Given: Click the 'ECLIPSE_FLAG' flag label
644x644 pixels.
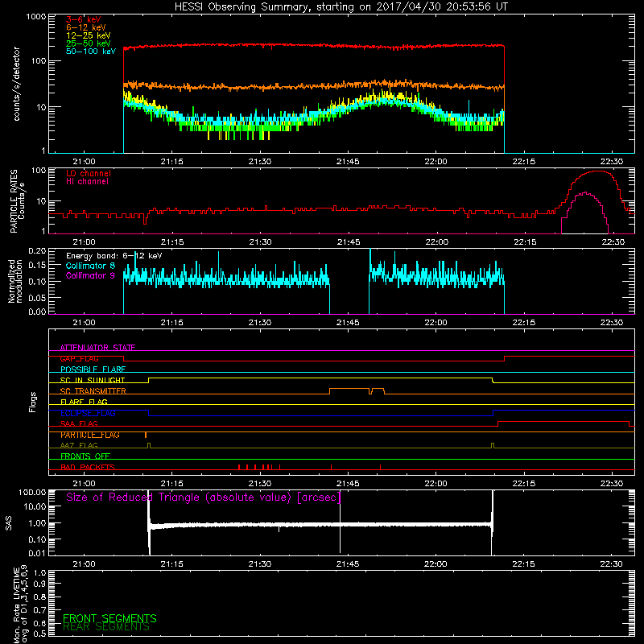Looking at the screenshot, I should pyautogui.click(x=88, y=413).
